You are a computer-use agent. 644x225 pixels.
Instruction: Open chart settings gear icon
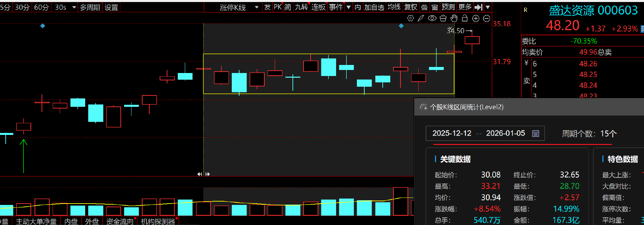pos(410,18)
